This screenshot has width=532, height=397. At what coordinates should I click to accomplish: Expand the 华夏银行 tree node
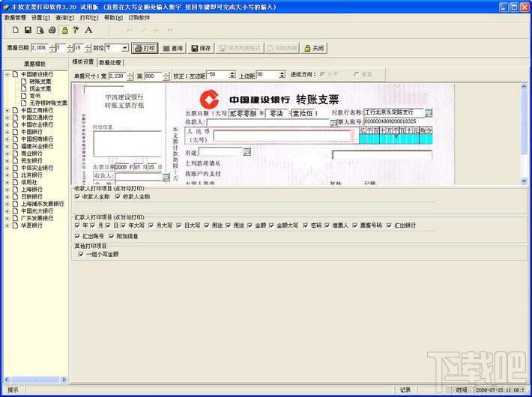(x=7, y=225)
